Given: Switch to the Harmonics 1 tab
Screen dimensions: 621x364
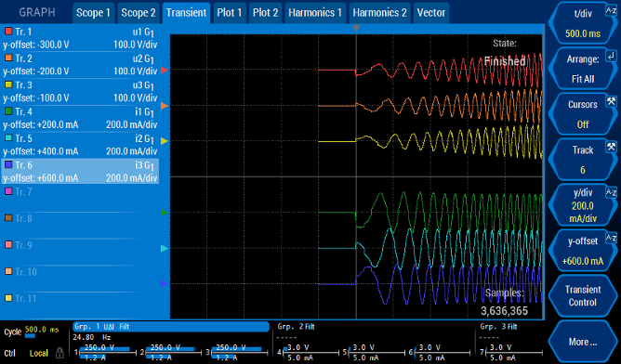Looking at the screenshot, I should coord(315,13).
